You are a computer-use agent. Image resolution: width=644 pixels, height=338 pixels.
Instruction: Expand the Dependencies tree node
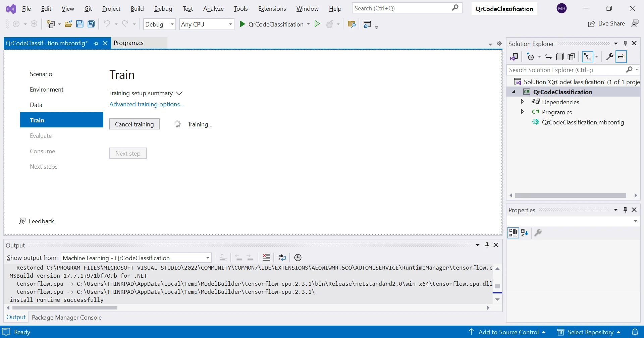pyautogui.click(x=522, y=102)
